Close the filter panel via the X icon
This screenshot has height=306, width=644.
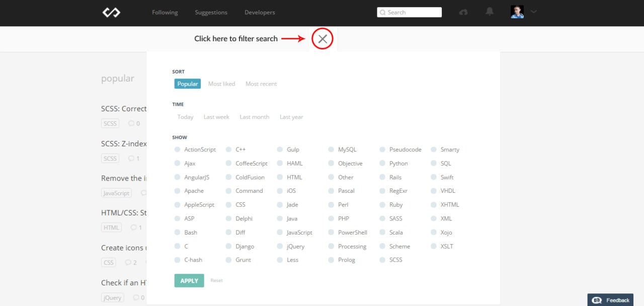tap(322, 38)
